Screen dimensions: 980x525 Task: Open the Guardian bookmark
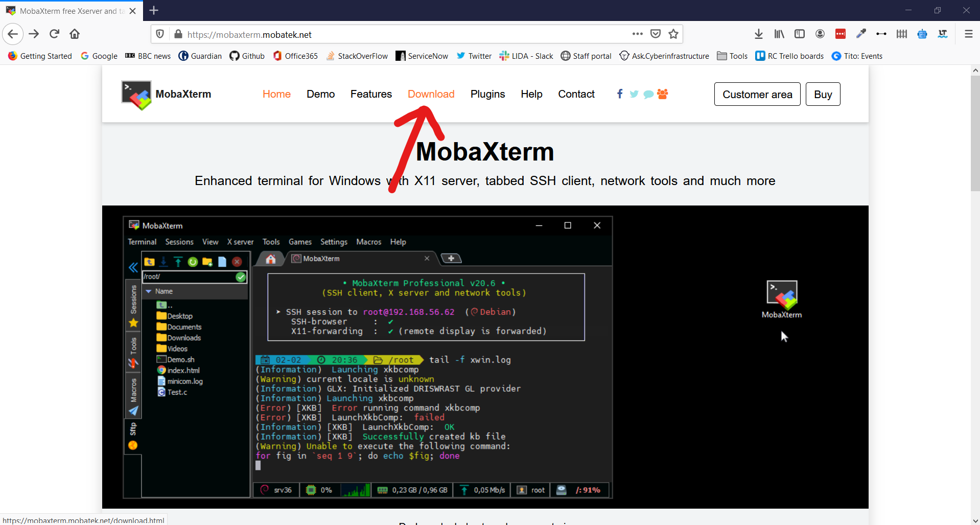pyautogui.click(x=200, y=56)
